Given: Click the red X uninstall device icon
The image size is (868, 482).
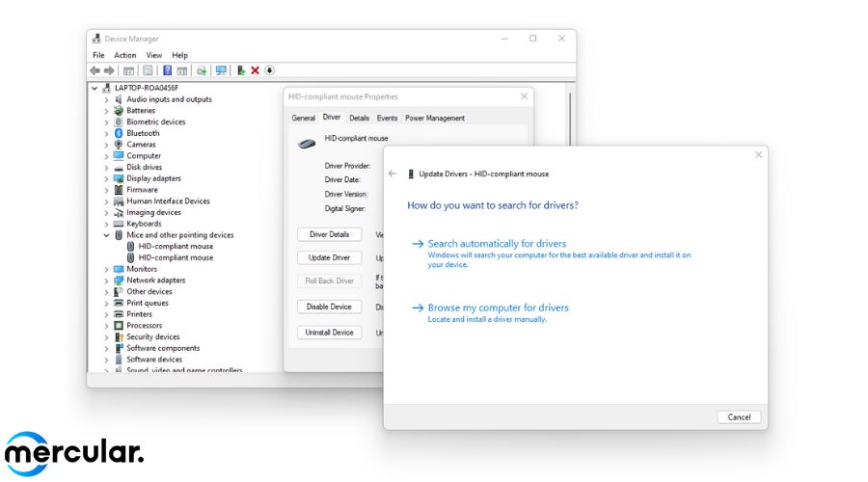Looking at the screenshot, I should point(256,70).
